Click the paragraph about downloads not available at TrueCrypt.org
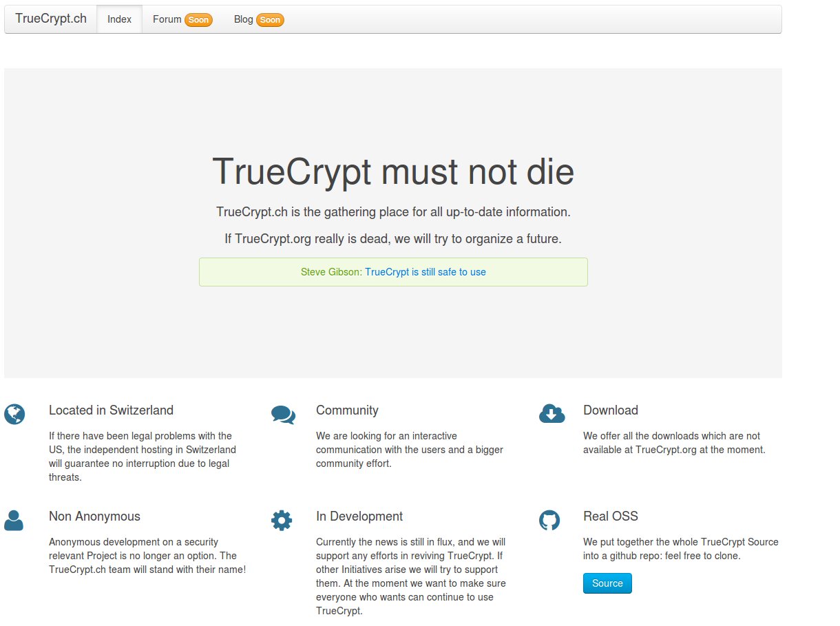The width and height of the screenshot is (840, 626). point(674,443)
